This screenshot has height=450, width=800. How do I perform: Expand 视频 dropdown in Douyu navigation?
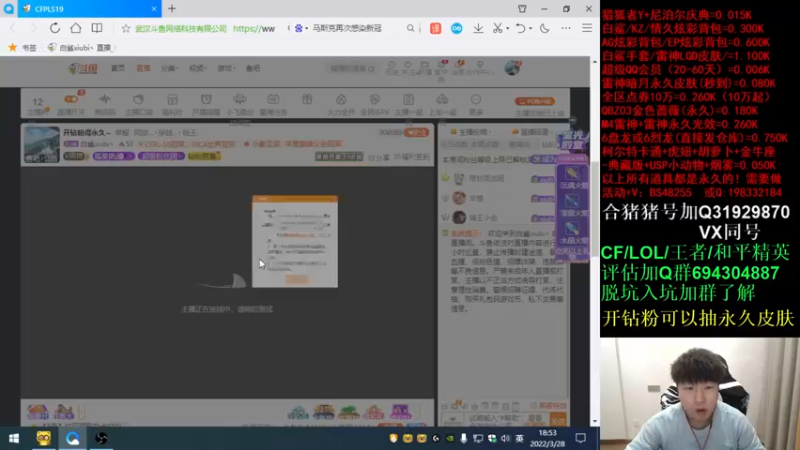[x=198, y=68]
